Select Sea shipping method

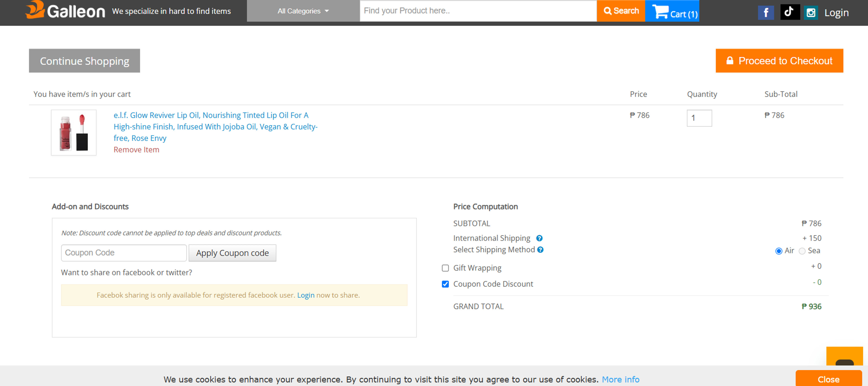point(802,251)
